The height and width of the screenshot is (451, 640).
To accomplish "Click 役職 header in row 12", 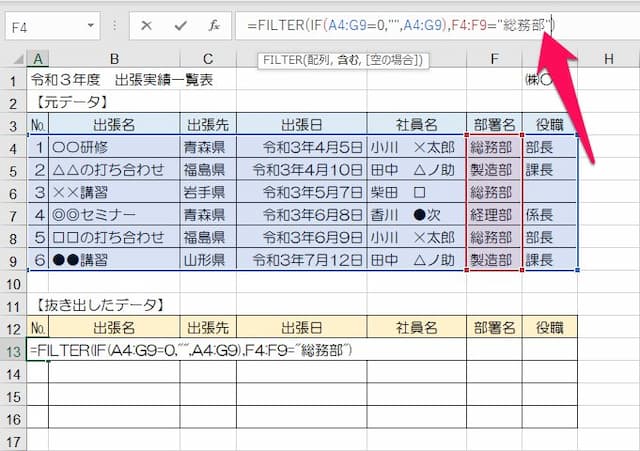I will click(550, 328).
